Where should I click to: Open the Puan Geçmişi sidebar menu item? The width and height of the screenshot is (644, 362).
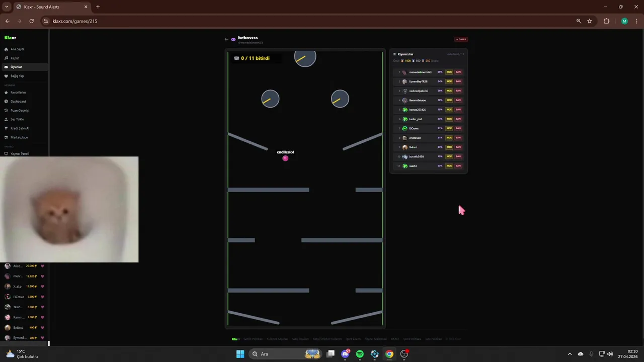point(24,111)
